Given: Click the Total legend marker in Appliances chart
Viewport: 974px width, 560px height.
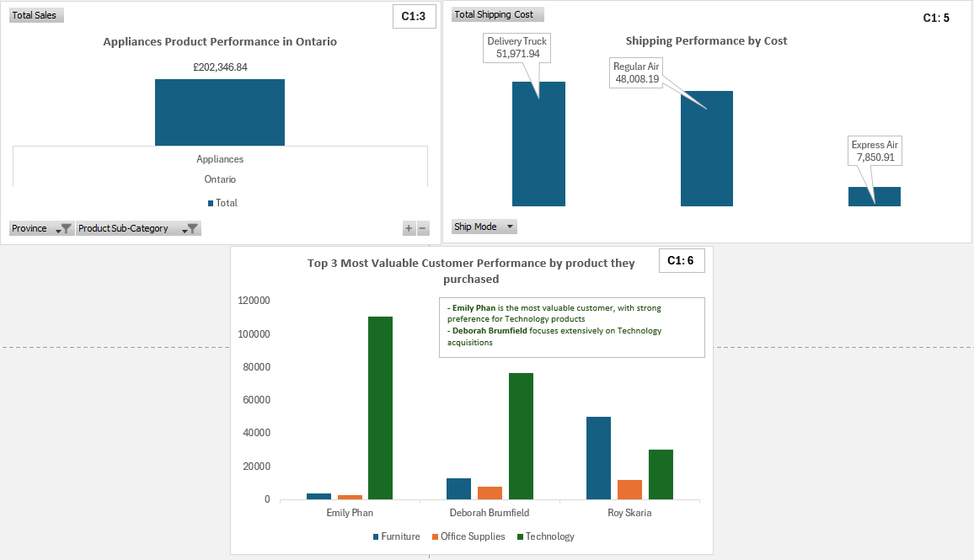Looking at the screenshot, I should coord(211,203).
